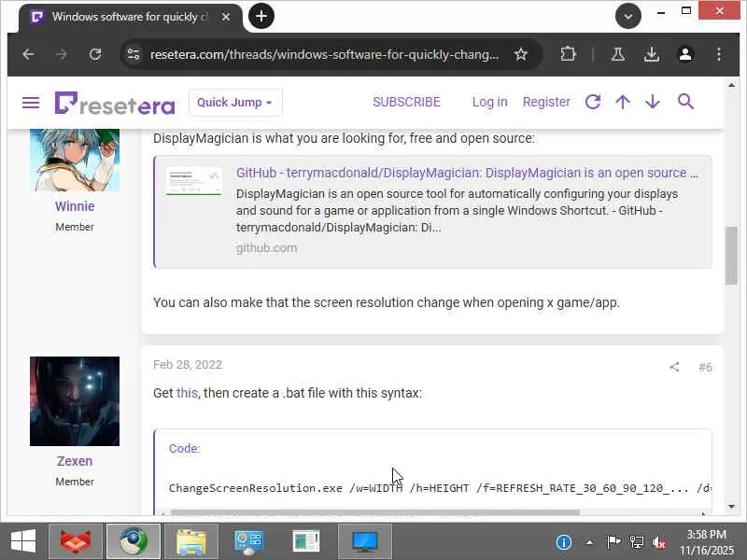
Task: Jump to bottom with down arrow
Action: (x=653, y=102)
